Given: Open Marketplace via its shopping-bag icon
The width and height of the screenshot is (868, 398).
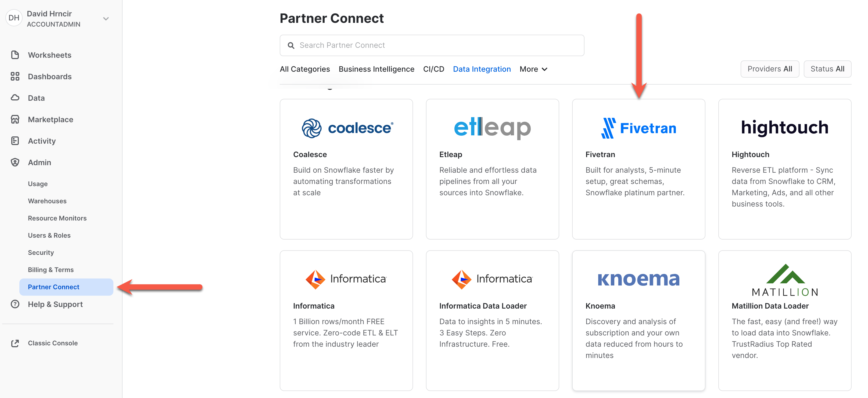Looking at the screenshot, I should click(15, 119).
